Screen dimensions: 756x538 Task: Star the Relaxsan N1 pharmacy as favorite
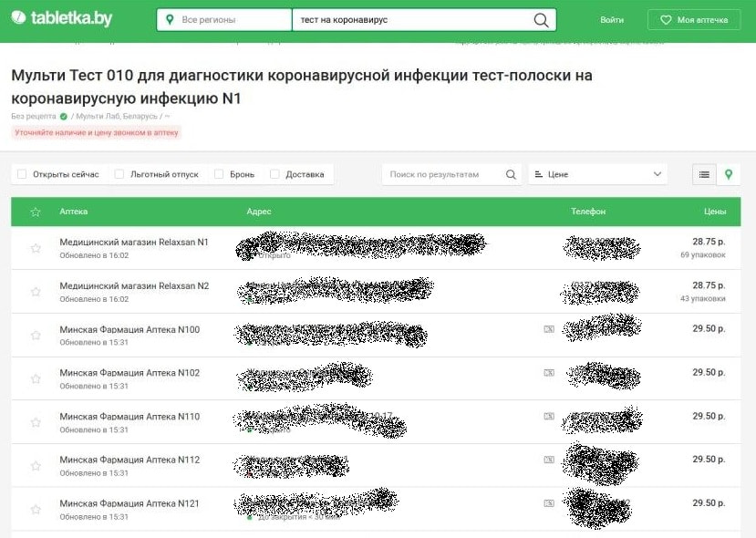point(36,248)
